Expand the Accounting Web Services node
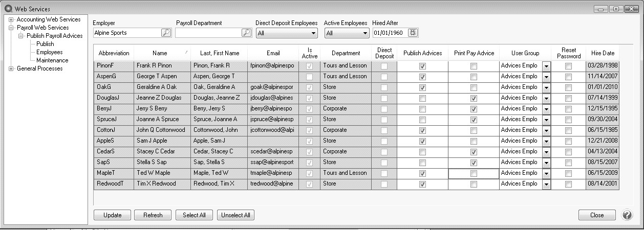Screen dimensions: 644x230 coord(11,19)
